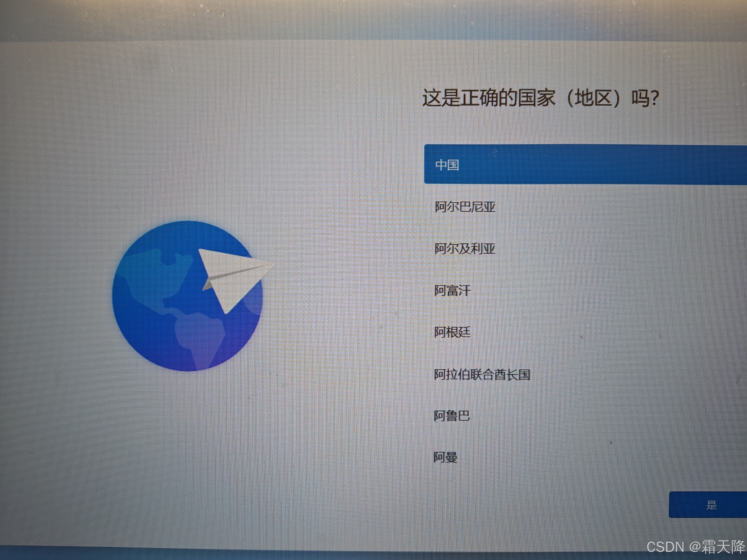Click the CSDN watermark text

pyautogui.click(x=665, y=547)
